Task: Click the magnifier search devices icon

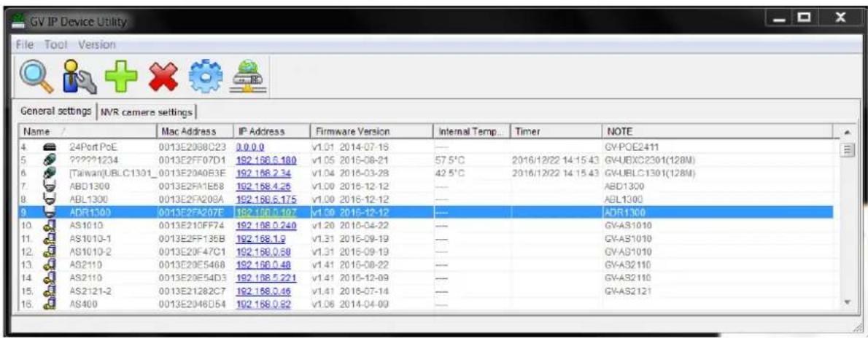Action: 37,76
